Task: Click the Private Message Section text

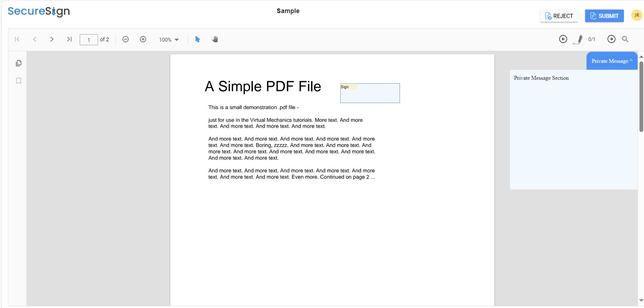Action: (x=541, y=78)
